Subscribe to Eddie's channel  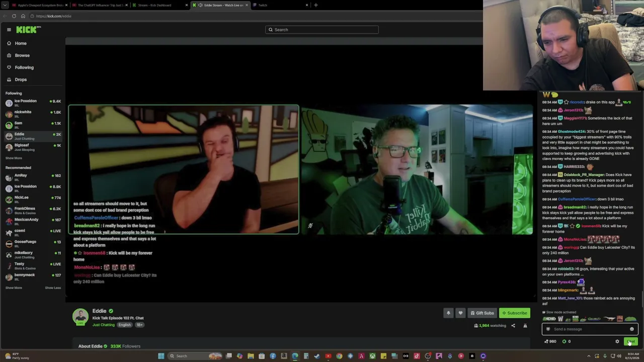pyautogui.click(x=515, y=313)
